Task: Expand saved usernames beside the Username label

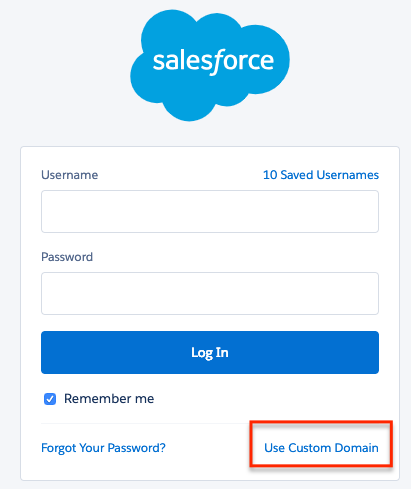Action: pos(321,175)
